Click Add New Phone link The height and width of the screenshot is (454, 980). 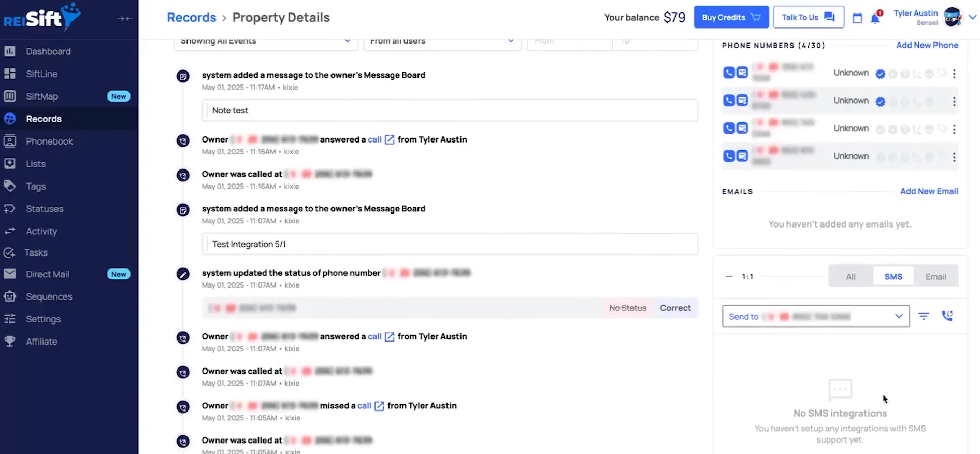pos(927,45)
